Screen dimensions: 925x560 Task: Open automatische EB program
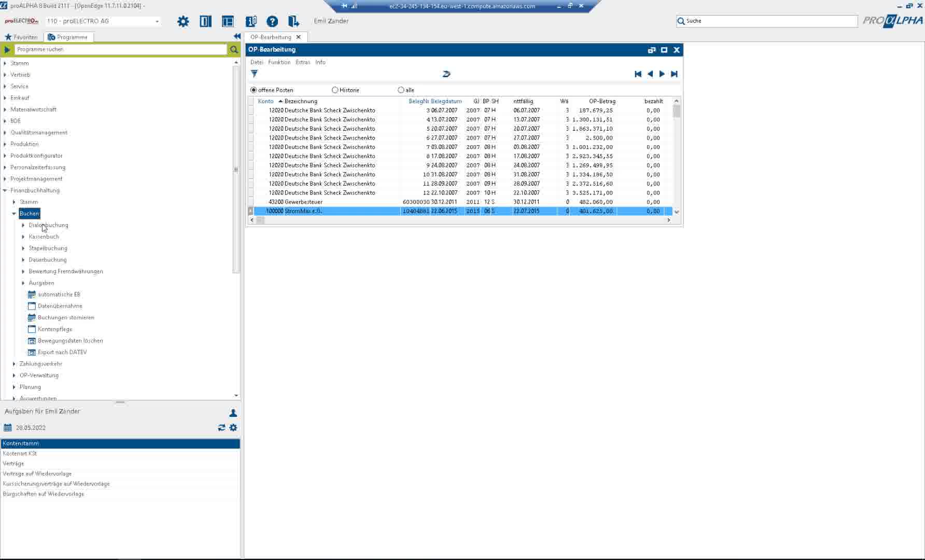click(x=59, y=294)
